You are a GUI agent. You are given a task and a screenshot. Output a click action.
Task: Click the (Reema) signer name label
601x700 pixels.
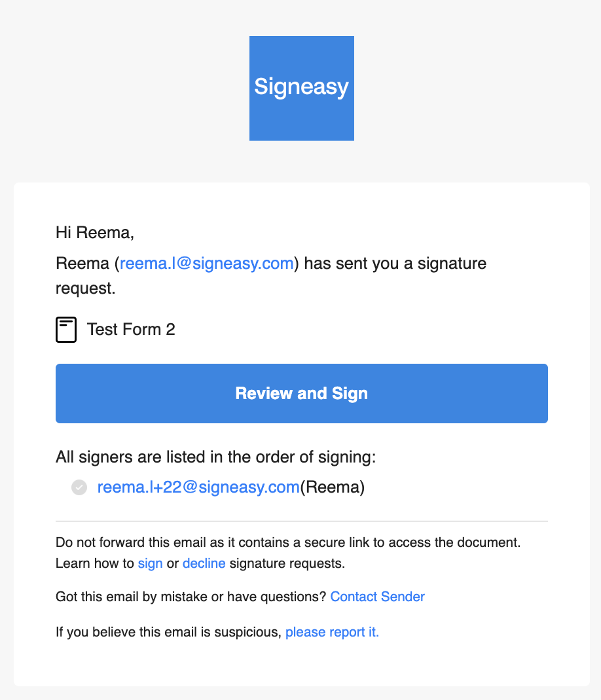click(x=333, y=487)
